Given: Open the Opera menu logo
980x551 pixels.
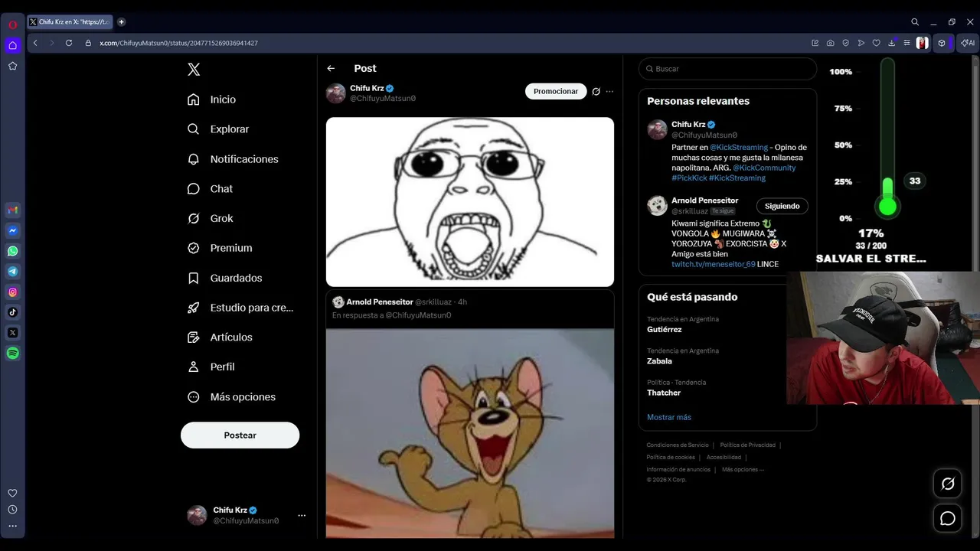Looking at the screenshot, I should pos(12,24).
